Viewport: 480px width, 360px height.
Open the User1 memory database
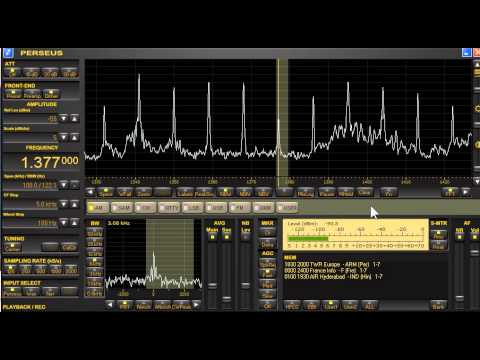[x=331, y=306]
